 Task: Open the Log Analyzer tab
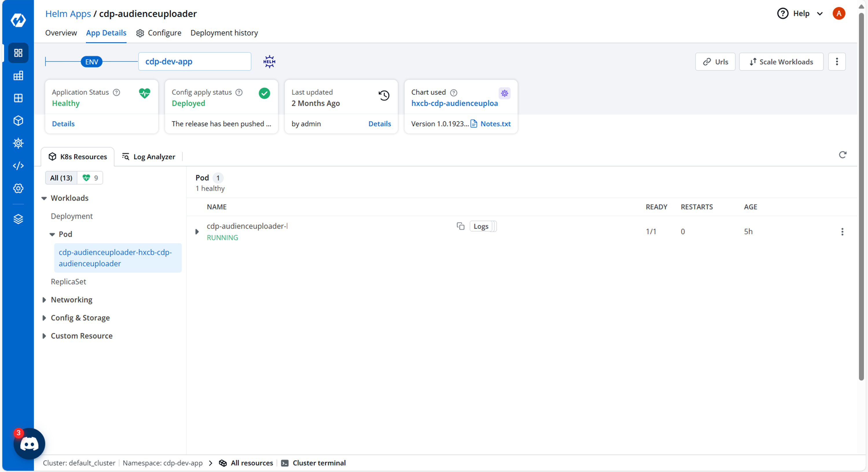(x=149, y=157)
